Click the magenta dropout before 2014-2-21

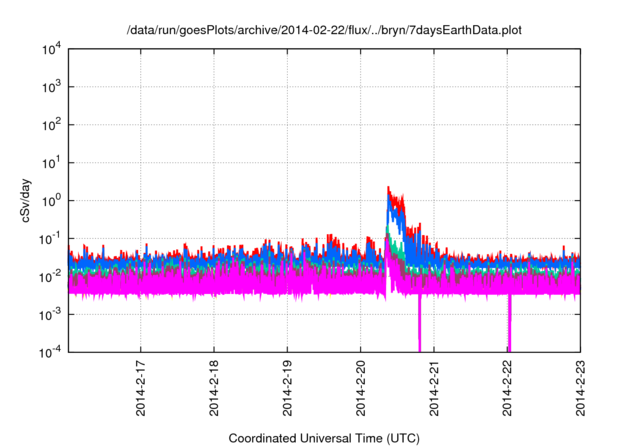click(x=419, y=322)
